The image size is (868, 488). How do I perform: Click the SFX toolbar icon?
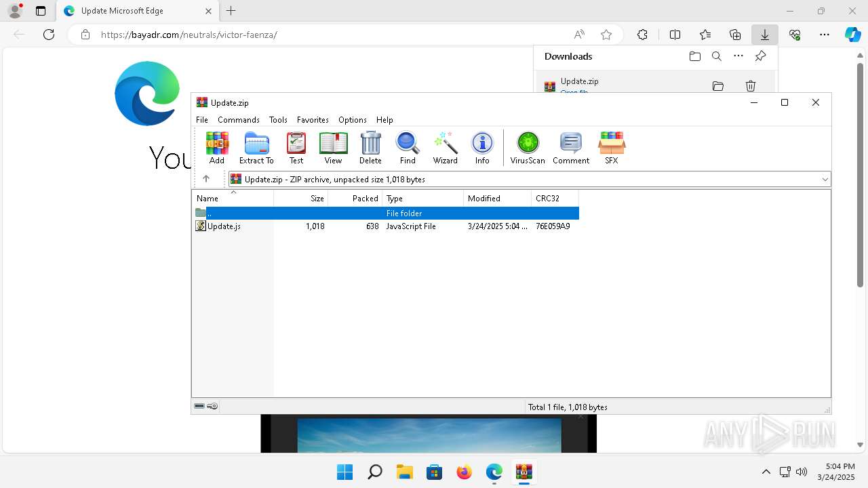(612, 148)
